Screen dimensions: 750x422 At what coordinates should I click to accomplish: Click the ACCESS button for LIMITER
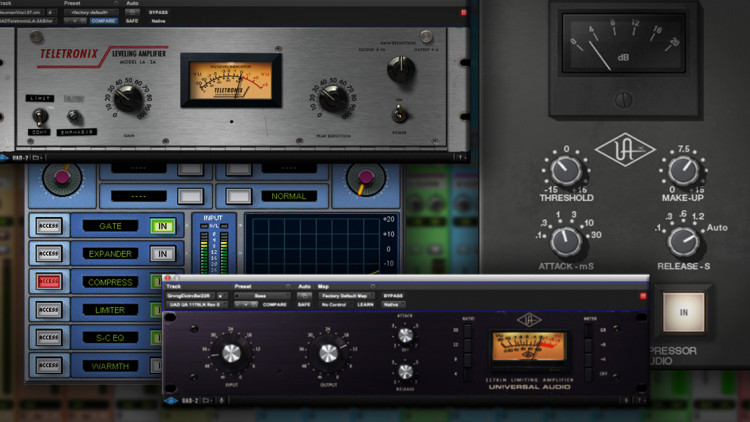tap(49, 310)
